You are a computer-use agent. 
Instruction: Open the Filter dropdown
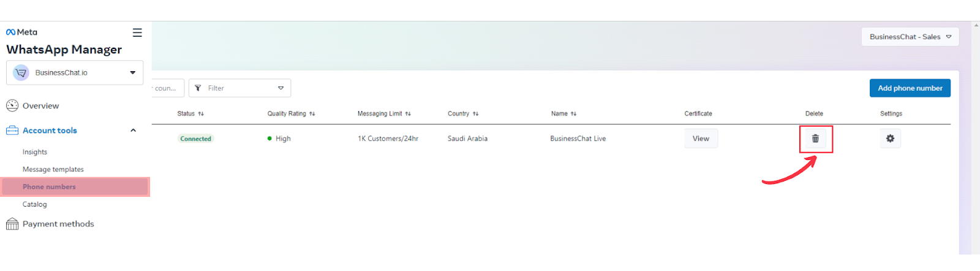pyautogui.click(x=239, y=88)
